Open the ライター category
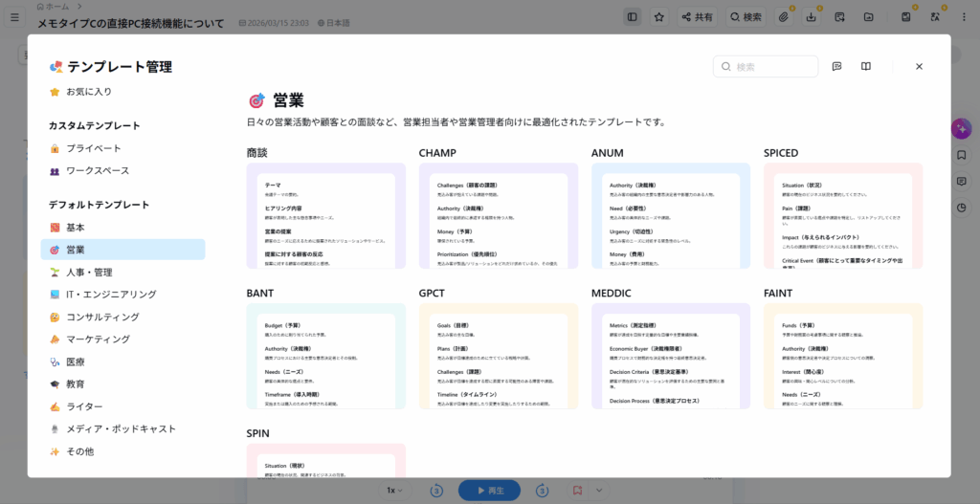This screenshot has width=980, height=504. 123,407
